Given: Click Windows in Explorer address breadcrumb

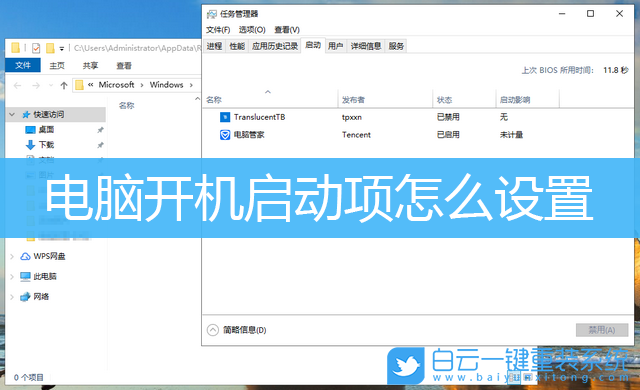Looking at the screenshot, I should point(167,85).
